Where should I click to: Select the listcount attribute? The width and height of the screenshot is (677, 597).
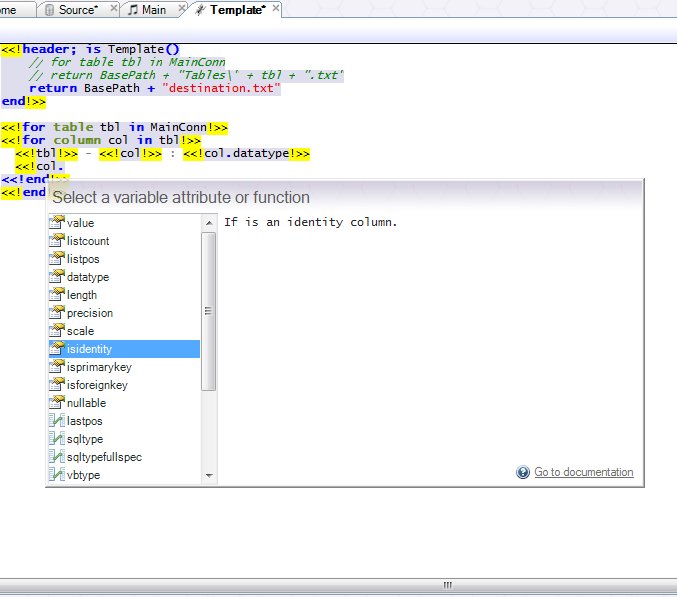click(124, 241)
